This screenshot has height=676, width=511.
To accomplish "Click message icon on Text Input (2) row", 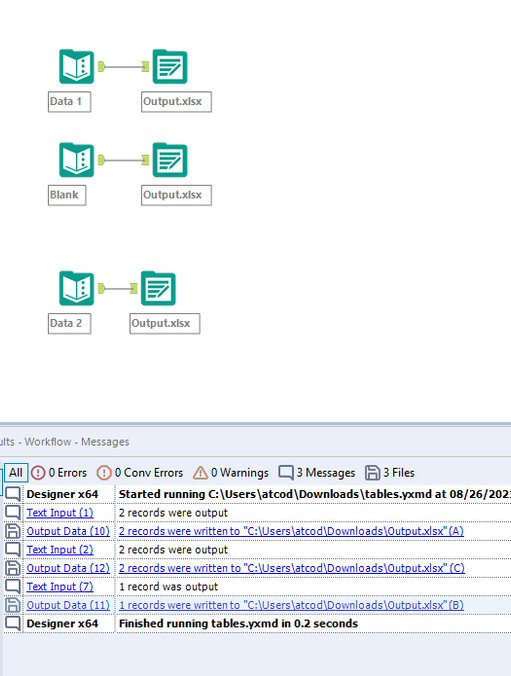I will click(13, 550).
